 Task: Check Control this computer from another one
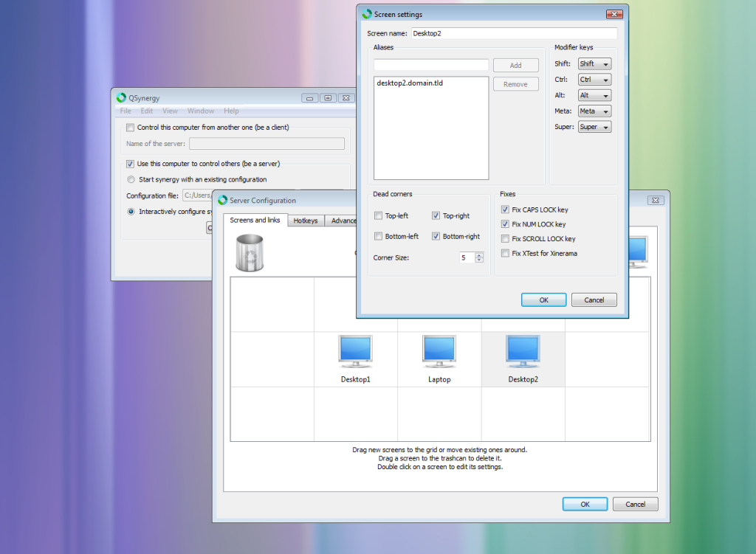pyautogui.click(x=130, y=127)
